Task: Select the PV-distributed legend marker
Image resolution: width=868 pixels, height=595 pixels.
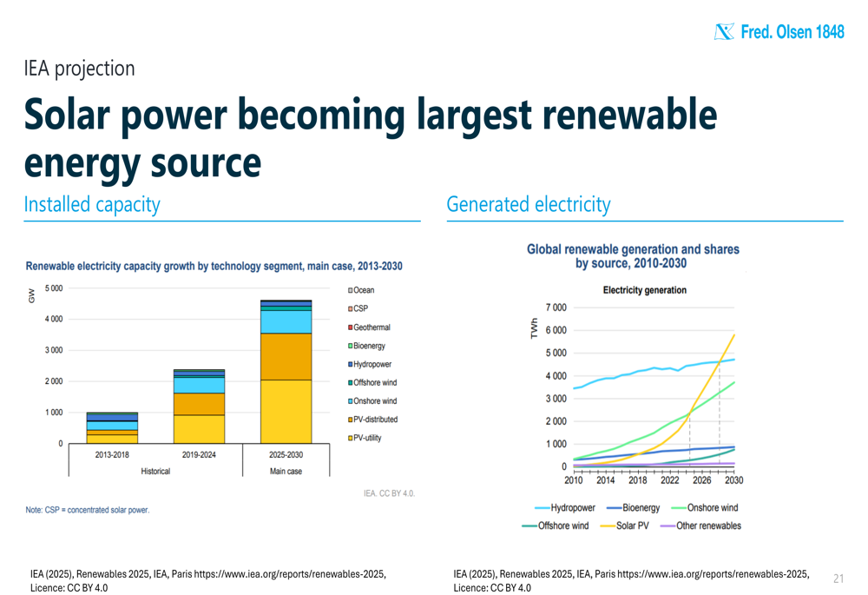Action: (351, 420)
